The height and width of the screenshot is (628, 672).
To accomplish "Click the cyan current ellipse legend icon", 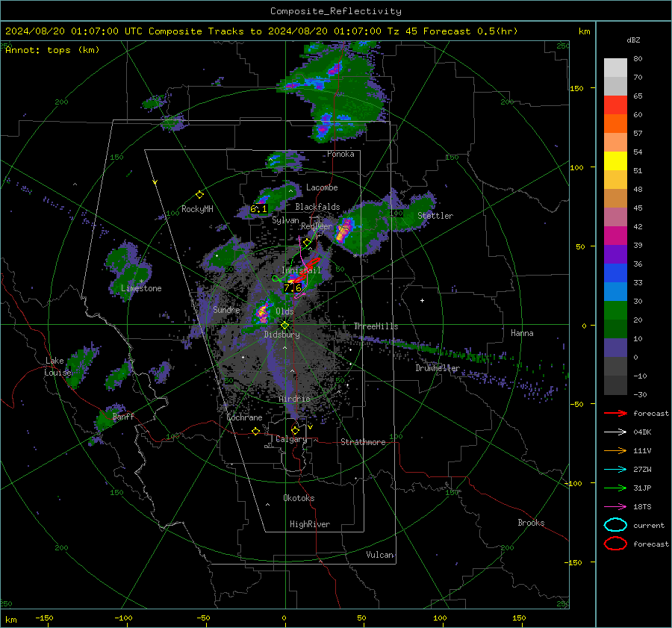I will pos(615,525).
